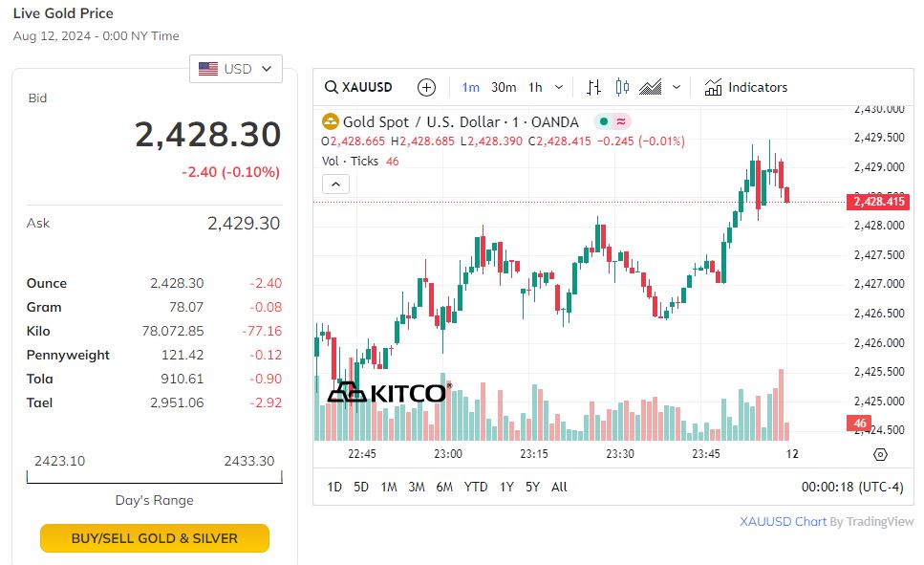Click the compare or add symbol plus icon
The width and height of the screenshot is (924, 565).
(x=427, y=87)
